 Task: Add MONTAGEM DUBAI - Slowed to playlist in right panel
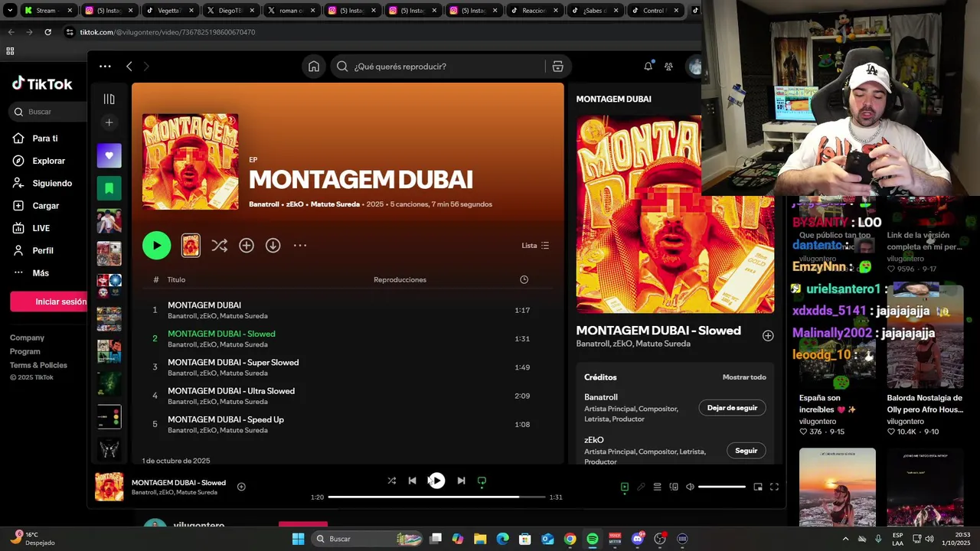point(768,336)
